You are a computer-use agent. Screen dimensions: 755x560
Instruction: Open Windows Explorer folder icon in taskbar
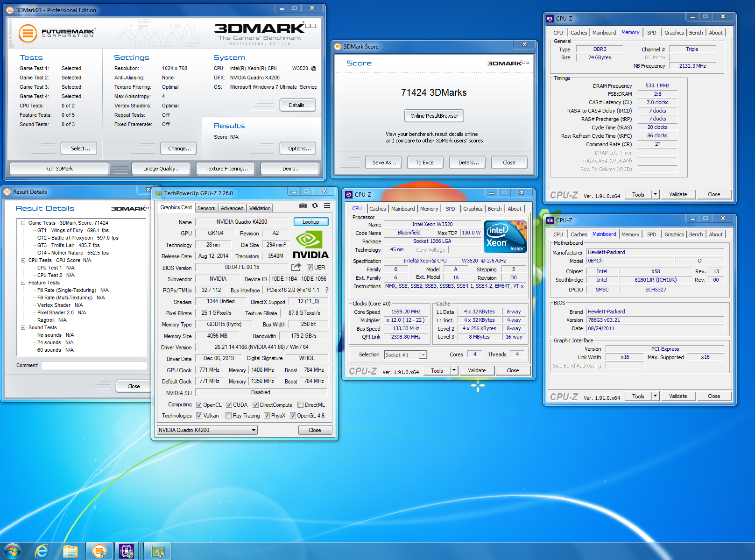coord(71,552)
